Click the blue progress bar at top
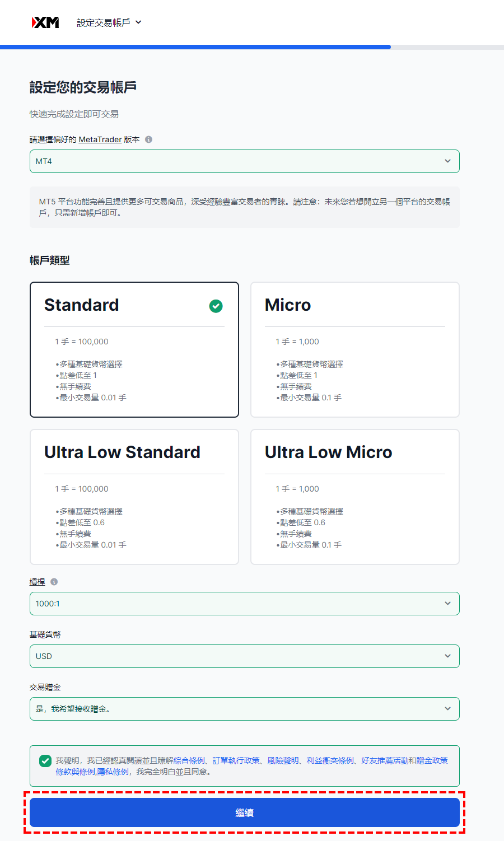Image resolution: width=504 pixels, height=841 pixels. click(x=195, y=47)
